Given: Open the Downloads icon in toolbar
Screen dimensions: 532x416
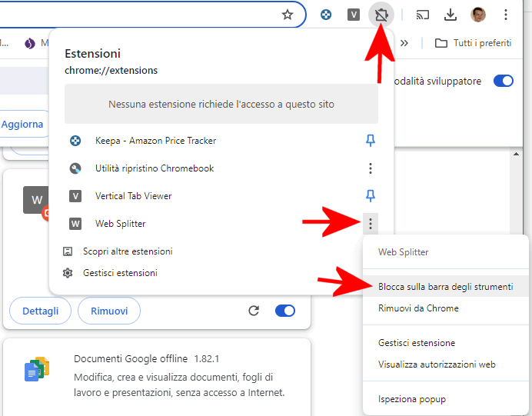Looking at the screenshot, I should 451,15.
